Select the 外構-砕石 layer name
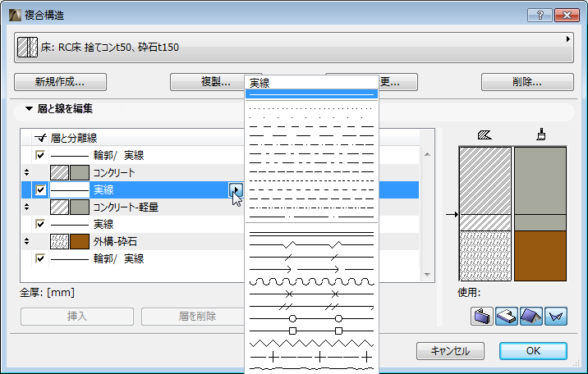The image size is (588, 374). pos(115,241)
